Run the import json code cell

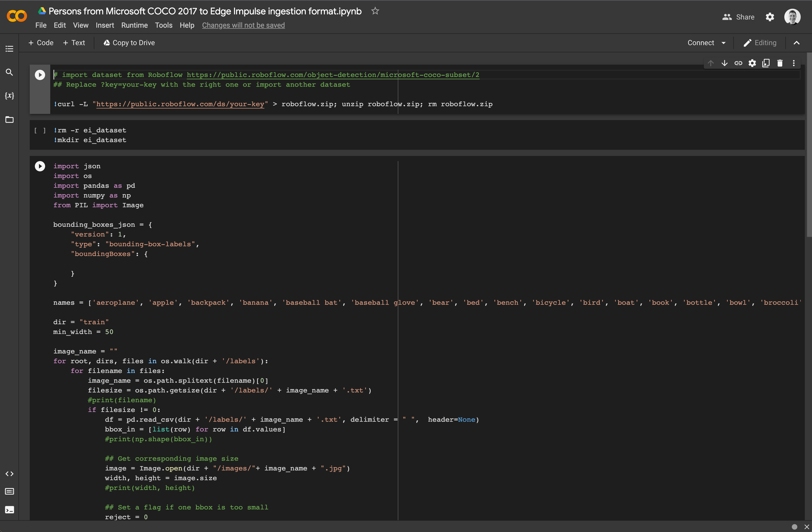point(40,166)
